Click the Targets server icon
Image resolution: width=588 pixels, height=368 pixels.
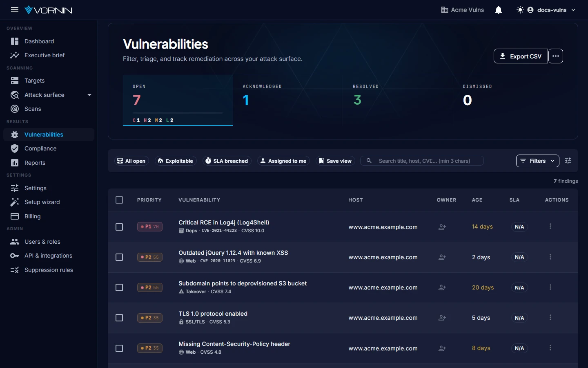15,81
